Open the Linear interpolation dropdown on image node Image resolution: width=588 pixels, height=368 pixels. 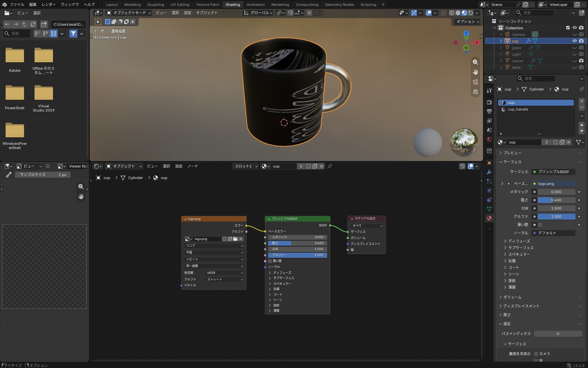pyautogui.click(x=214, y=246)
